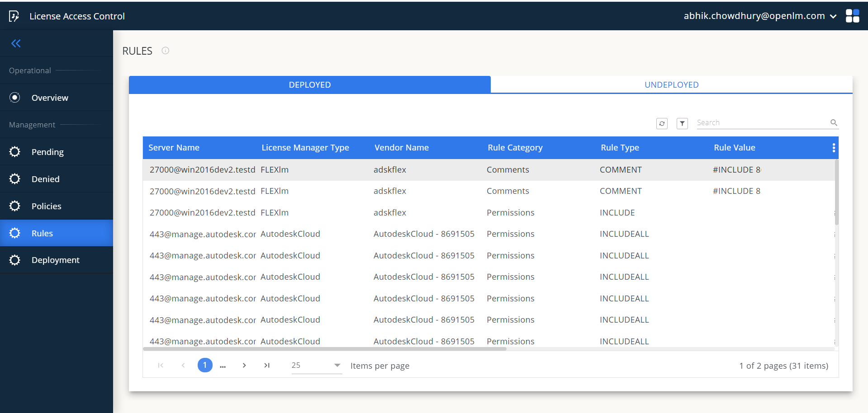Switch to the UNDEPLOYED tab

point(671,84)
